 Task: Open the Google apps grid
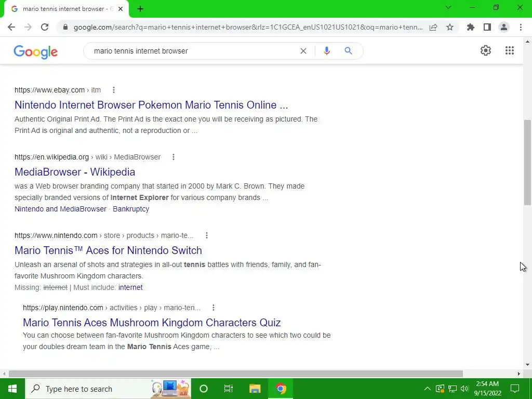[510, 50]
